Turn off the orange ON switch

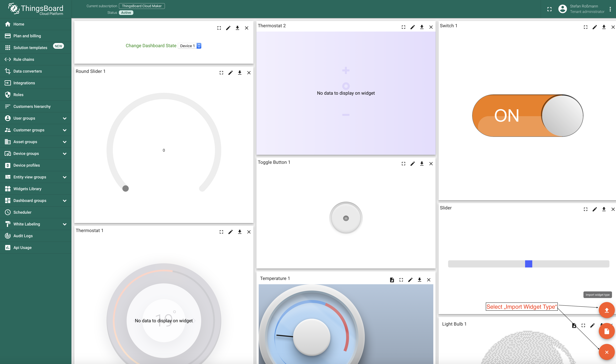click(x=527, y=116)
